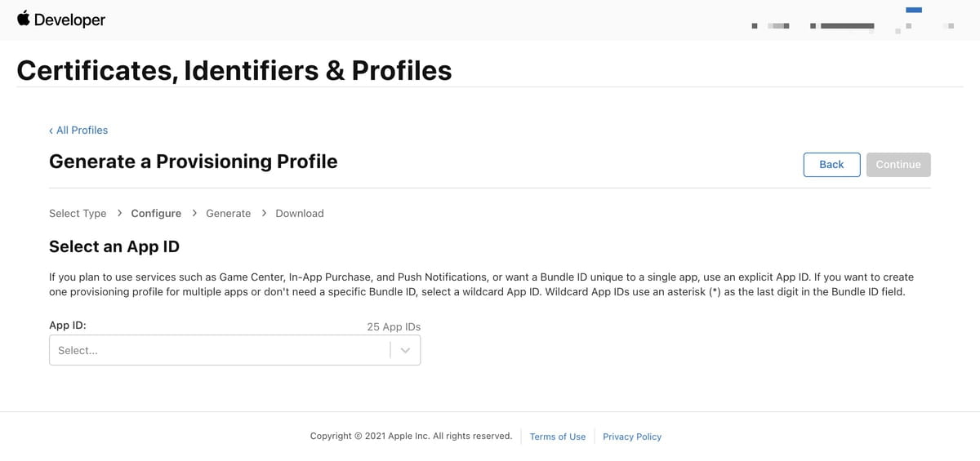Click the 25 App IDs count label
Viewport: 980px width, 461px height.
point(394,326)
